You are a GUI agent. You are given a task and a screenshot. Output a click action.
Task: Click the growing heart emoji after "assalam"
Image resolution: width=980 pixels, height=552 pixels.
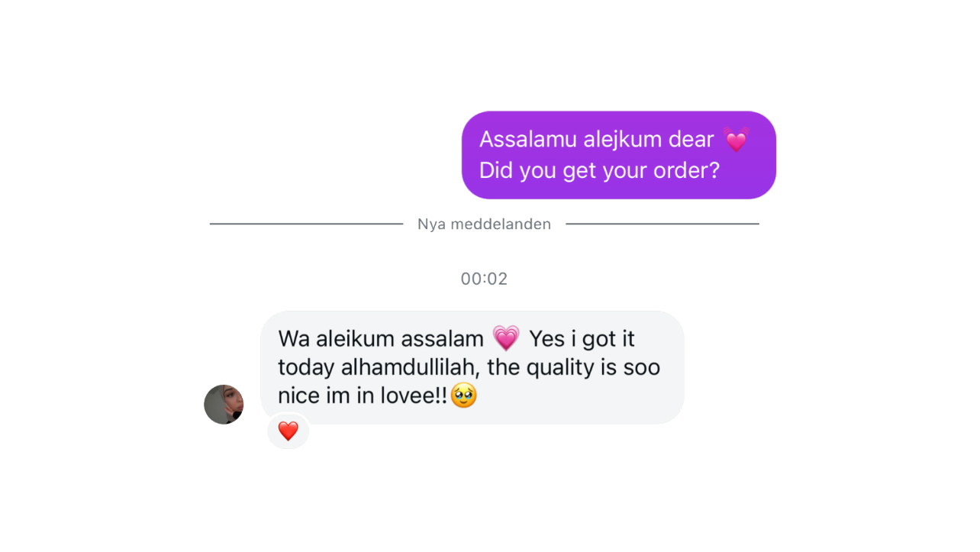[506, 338]
